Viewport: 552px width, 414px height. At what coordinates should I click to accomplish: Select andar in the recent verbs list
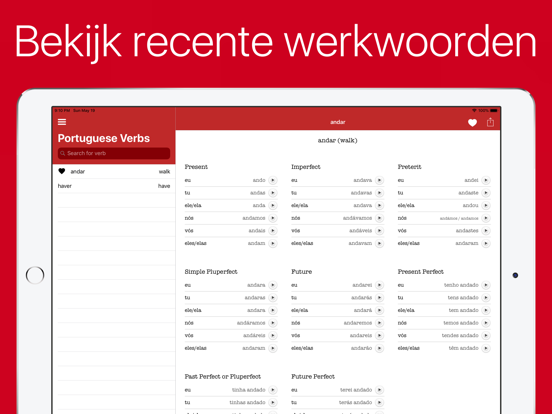pyautogui.click(x=114, y=171)
